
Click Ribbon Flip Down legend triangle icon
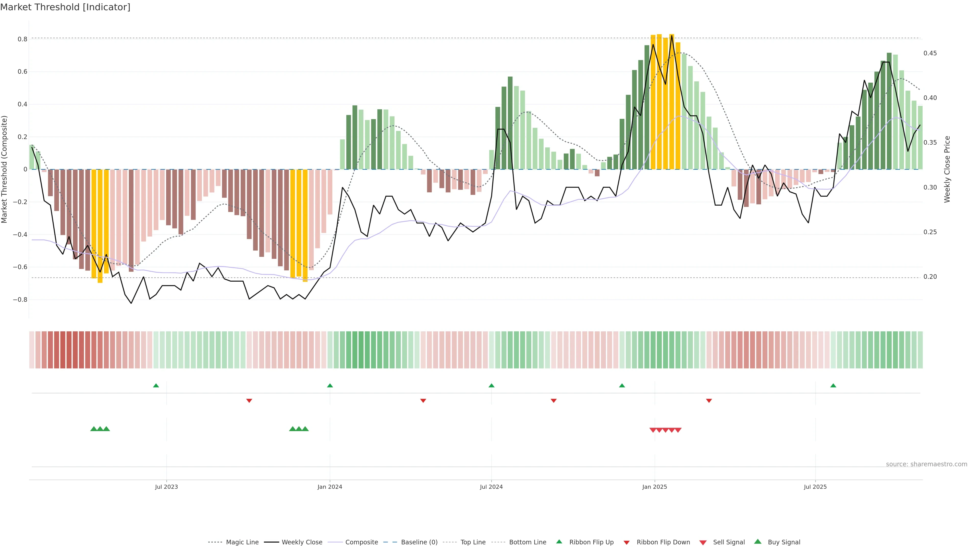pos(627,543)
